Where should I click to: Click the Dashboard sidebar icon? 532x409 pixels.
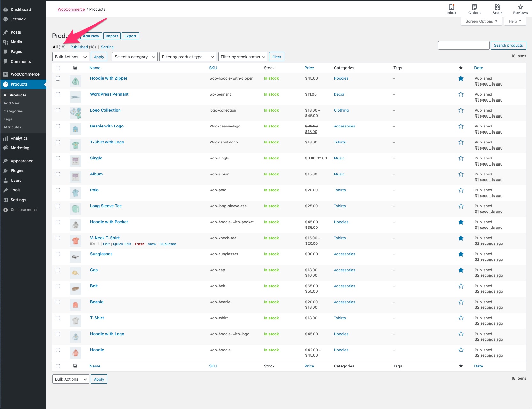5,10
